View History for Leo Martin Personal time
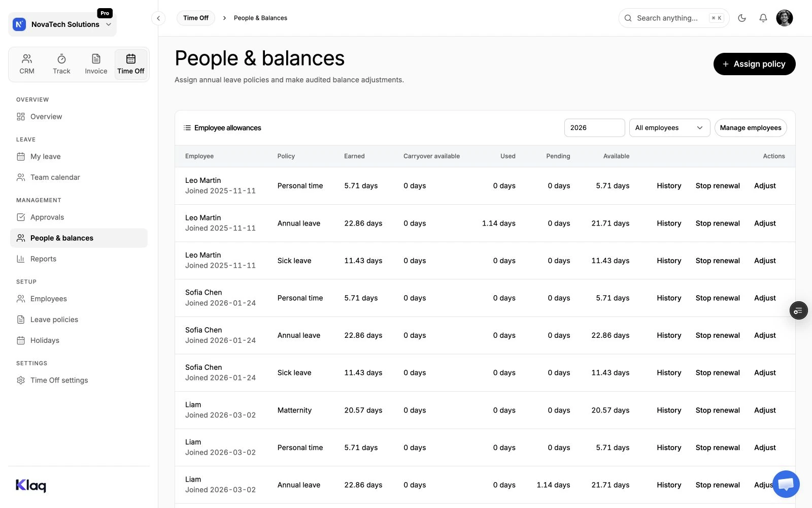This screenshot has width=812, height=508. point(669,186)
